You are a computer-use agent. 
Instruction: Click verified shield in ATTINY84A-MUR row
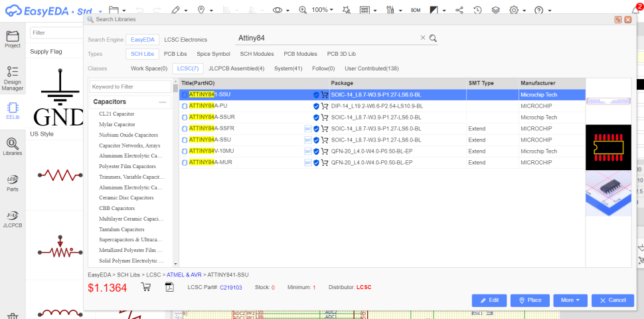click(316, 163)
